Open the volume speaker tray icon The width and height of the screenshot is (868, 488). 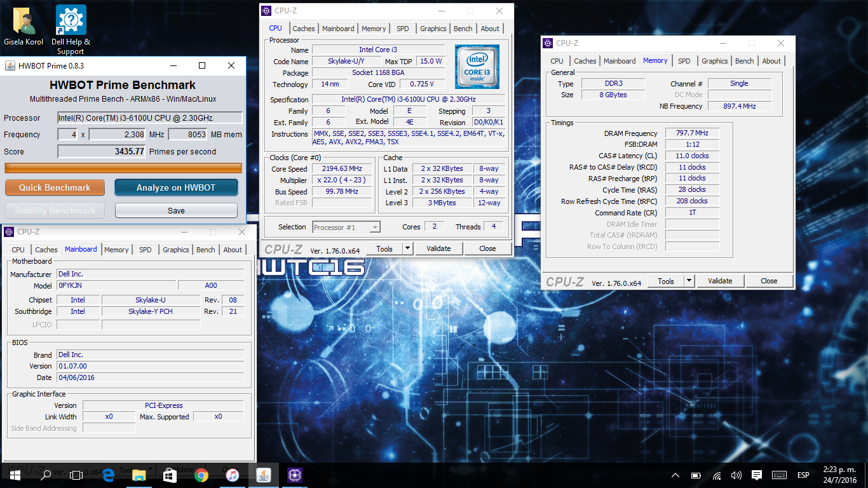[x=736, y=475]
